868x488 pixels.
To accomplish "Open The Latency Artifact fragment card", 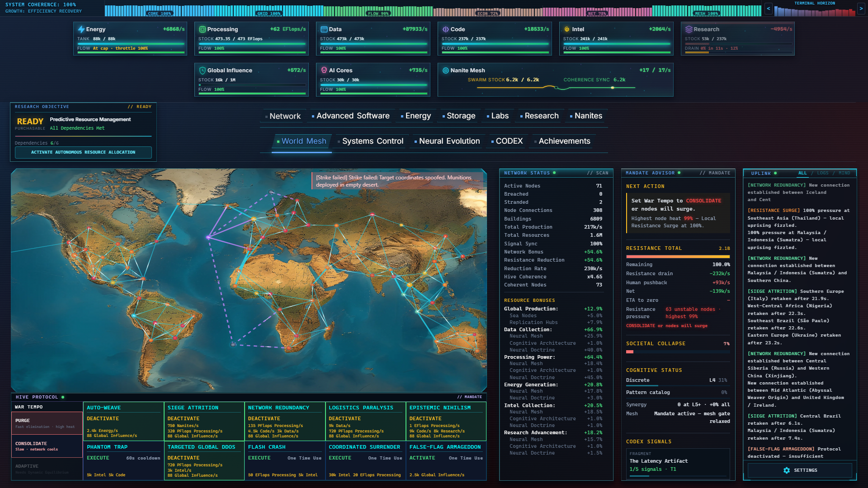I will [x=678, y=463].
